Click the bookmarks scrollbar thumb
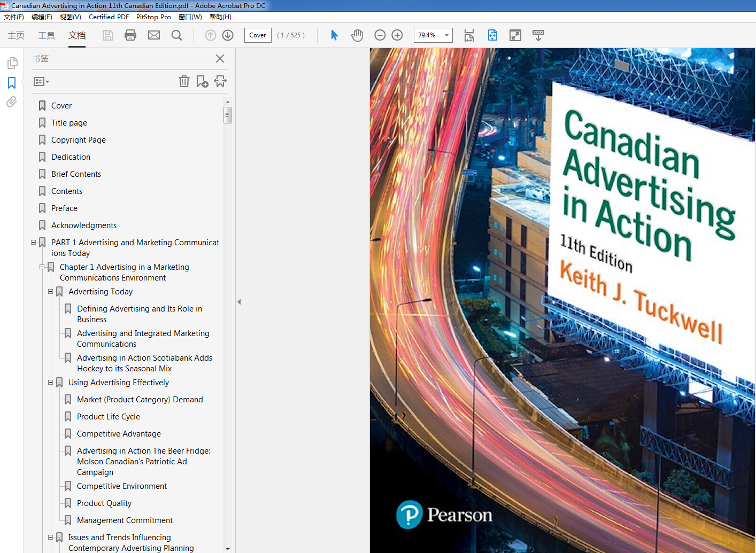The width and height of the screenshot is (756, 553). [x=228, y=115]
